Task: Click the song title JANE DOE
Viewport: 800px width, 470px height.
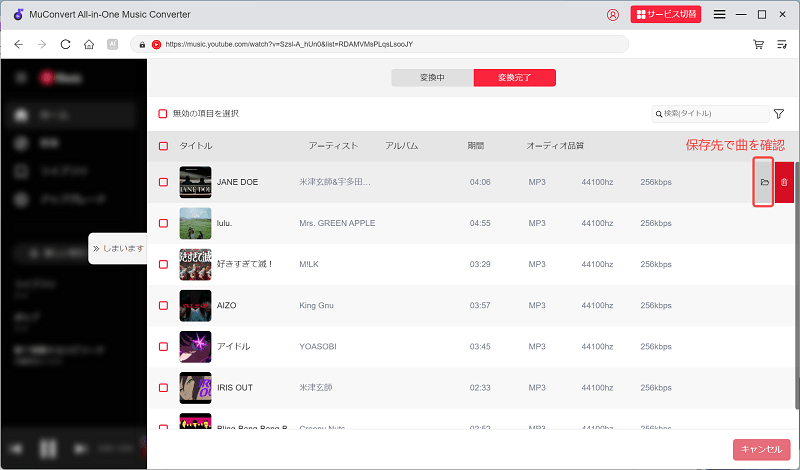Action: point(237,182)
